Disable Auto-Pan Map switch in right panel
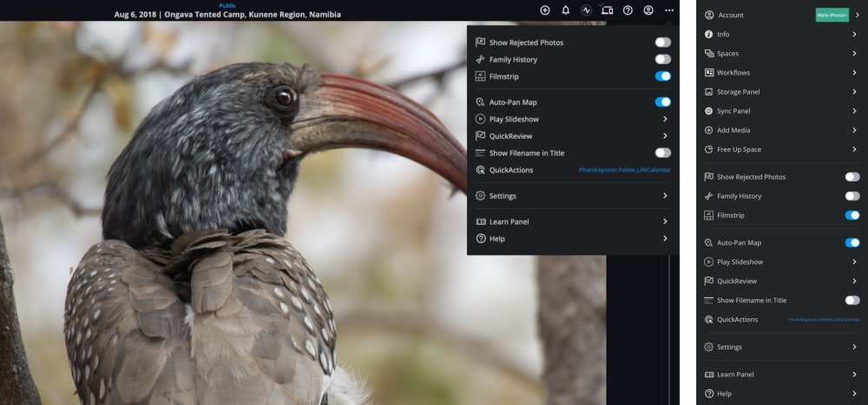Viewport: 868px width, 405px height. point(852,242)
